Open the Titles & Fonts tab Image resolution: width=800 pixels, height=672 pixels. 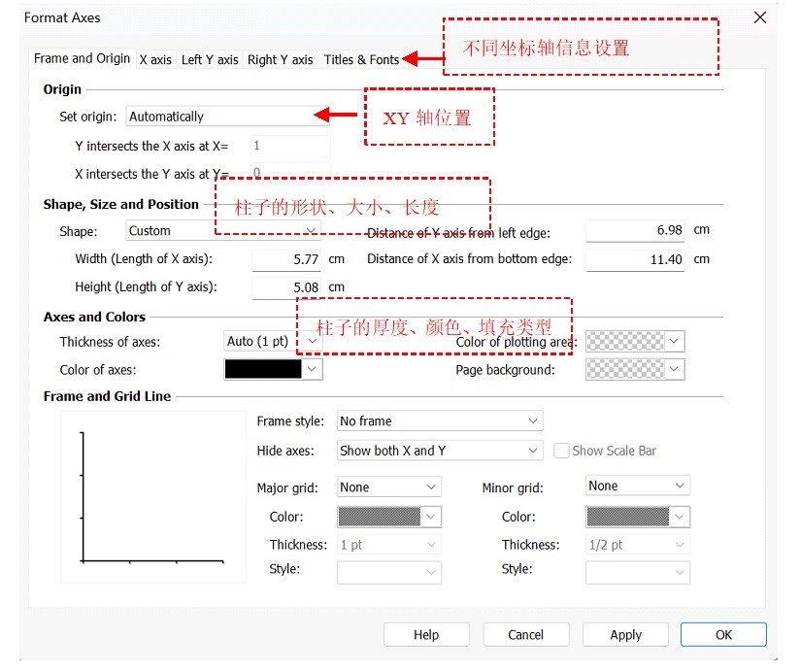point(361,59)
